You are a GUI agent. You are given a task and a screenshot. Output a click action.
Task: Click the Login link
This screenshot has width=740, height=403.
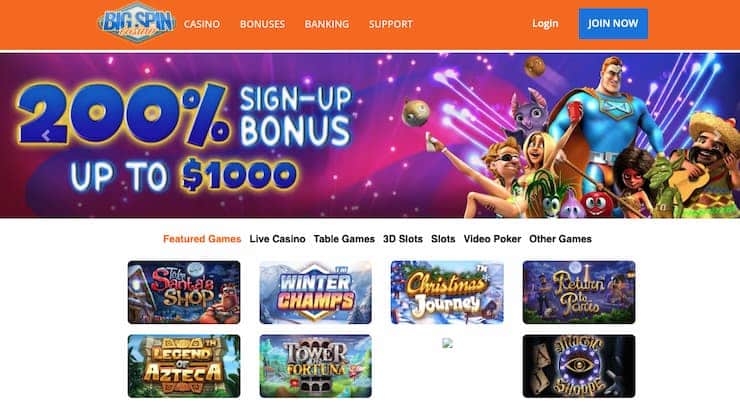tap(545, 24)
